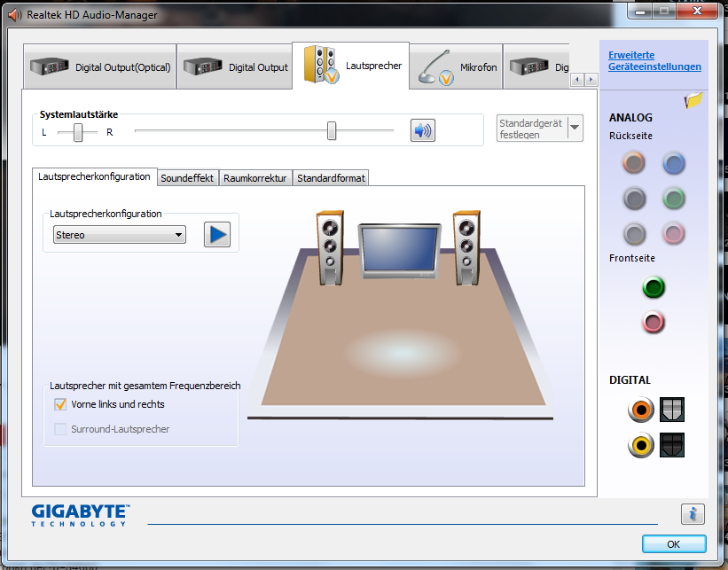
Task: Switch to Digital Output(Optical) tab
Action: click(100, 66)
